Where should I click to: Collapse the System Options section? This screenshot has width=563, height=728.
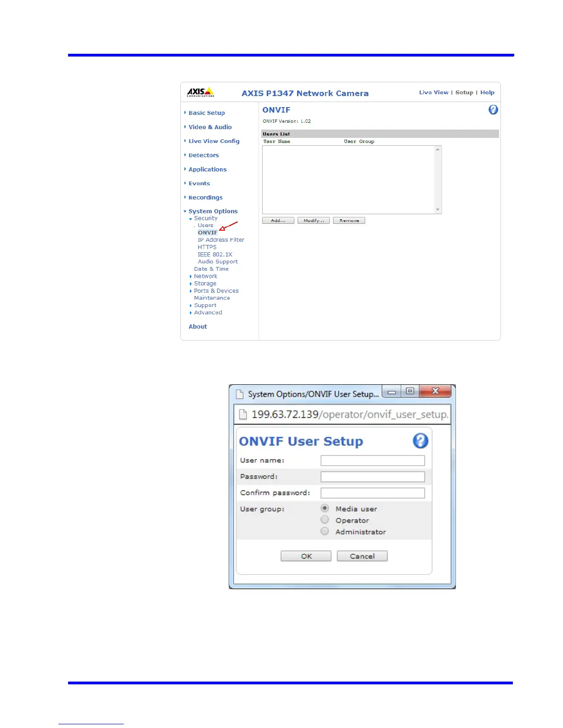(213, 211)
